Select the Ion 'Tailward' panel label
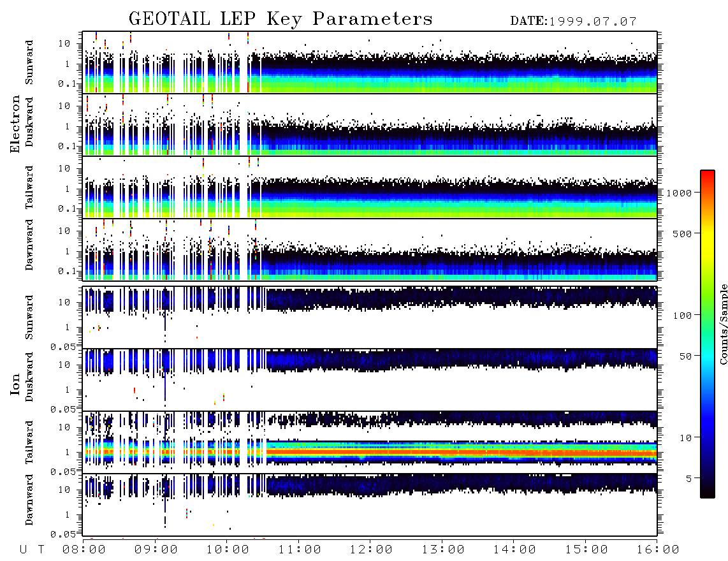 [x=29, y=442]
